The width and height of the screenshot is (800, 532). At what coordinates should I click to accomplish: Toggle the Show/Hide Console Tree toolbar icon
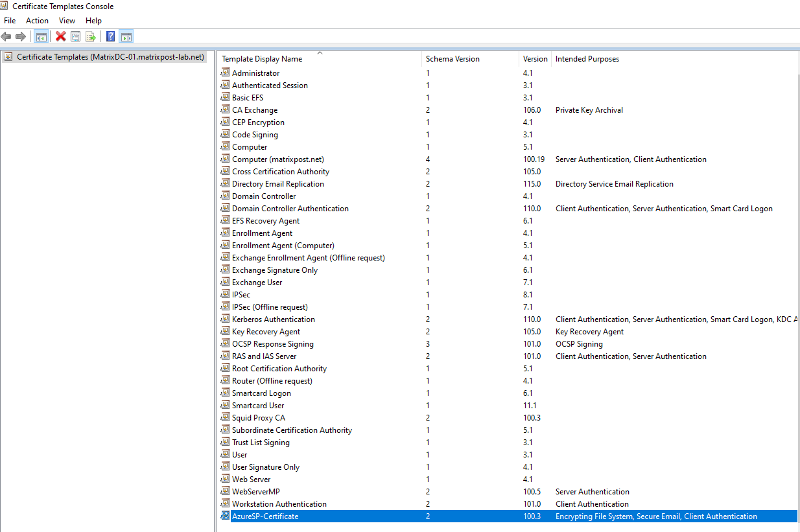(41, 37)
